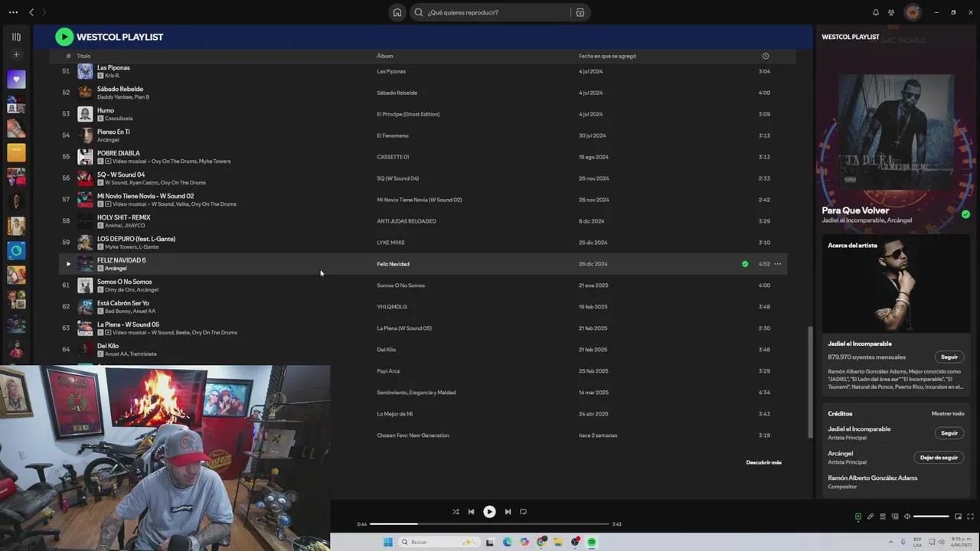Click the playlist vertical scrollbar
The width and height of the screenshot is (980, 551).
tap(811, 383)
